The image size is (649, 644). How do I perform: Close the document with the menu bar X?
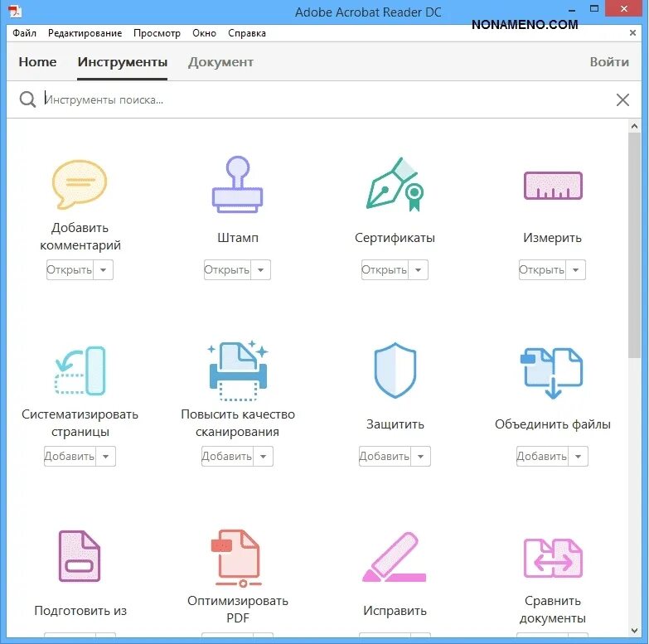tap(632, 32)
